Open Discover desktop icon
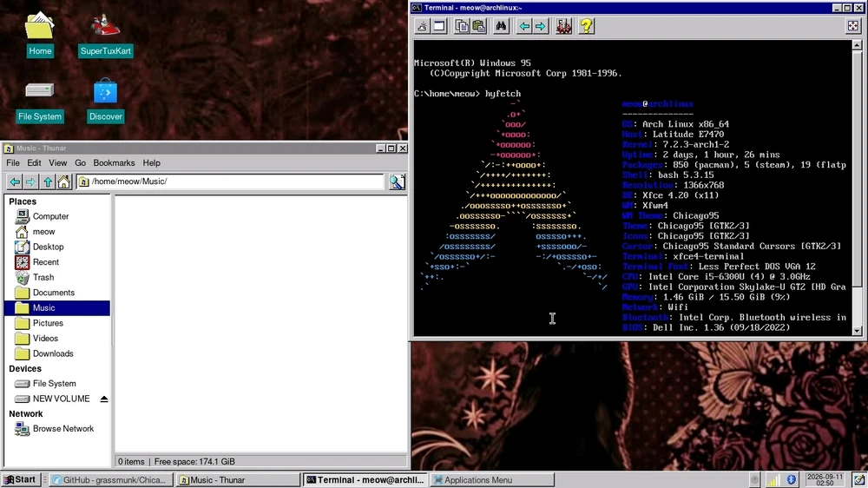The image size is (868, 488). point(105,101)
